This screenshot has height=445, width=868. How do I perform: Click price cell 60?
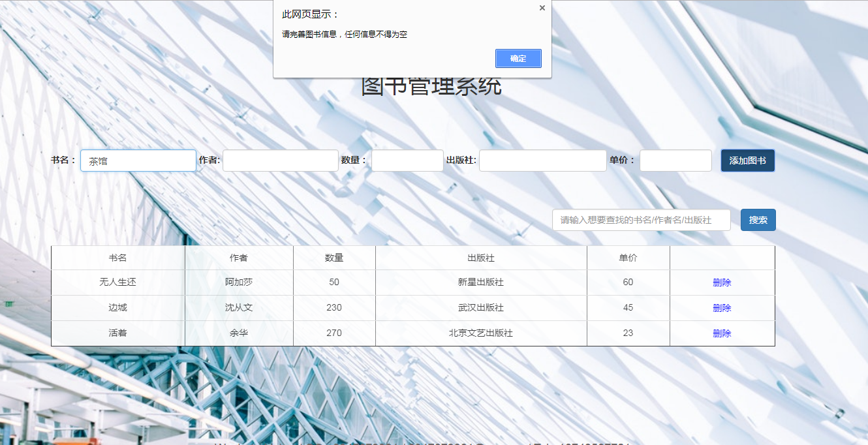[628, 283]
